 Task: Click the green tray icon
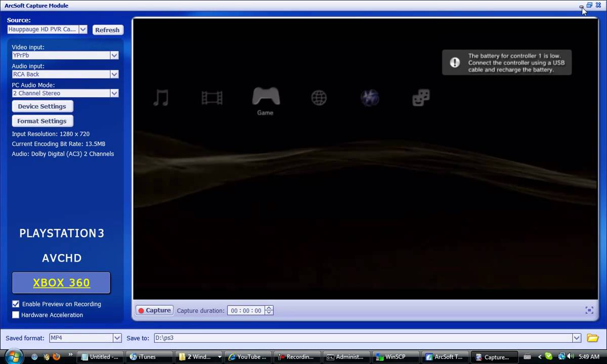(x=549, y=356)
